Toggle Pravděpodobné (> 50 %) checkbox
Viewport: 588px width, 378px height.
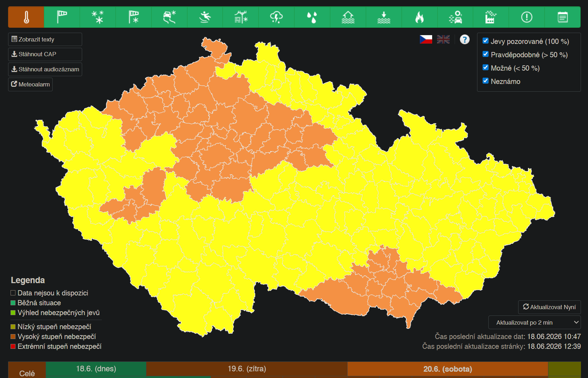tap(486, 54)
